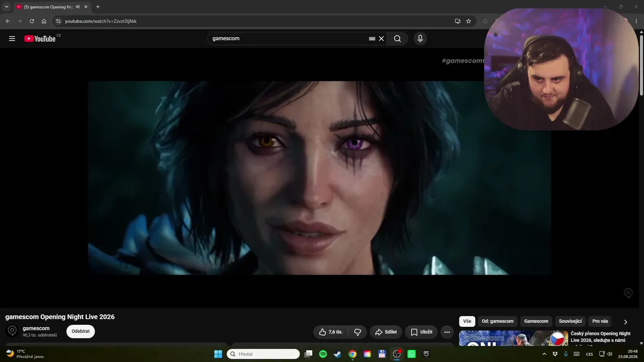Image resolution: width=644 pixels, height=362 pixels.
Task: Save the video via Uložit
Action: click(x=421, y=332)
